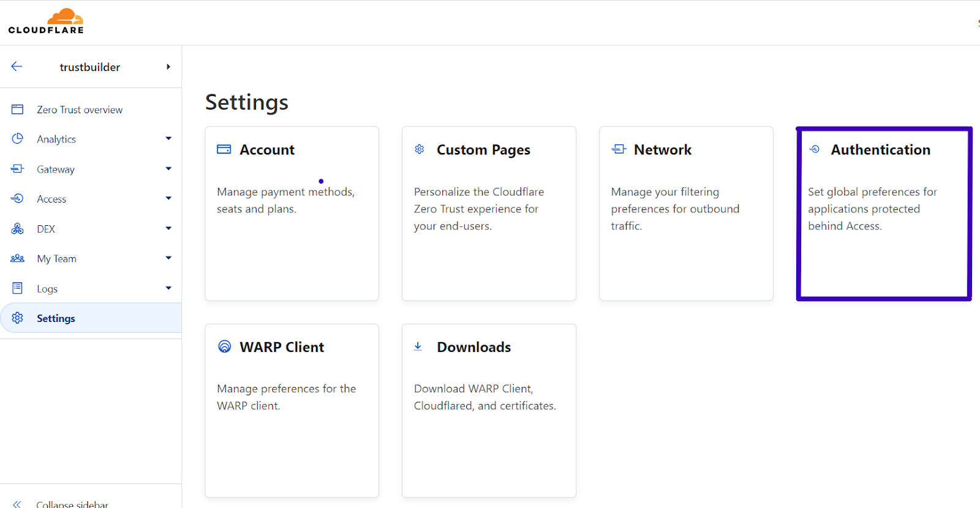980x508 pixels.
Task: Click the Downloads arrow icon
Action: pos(418,346)
